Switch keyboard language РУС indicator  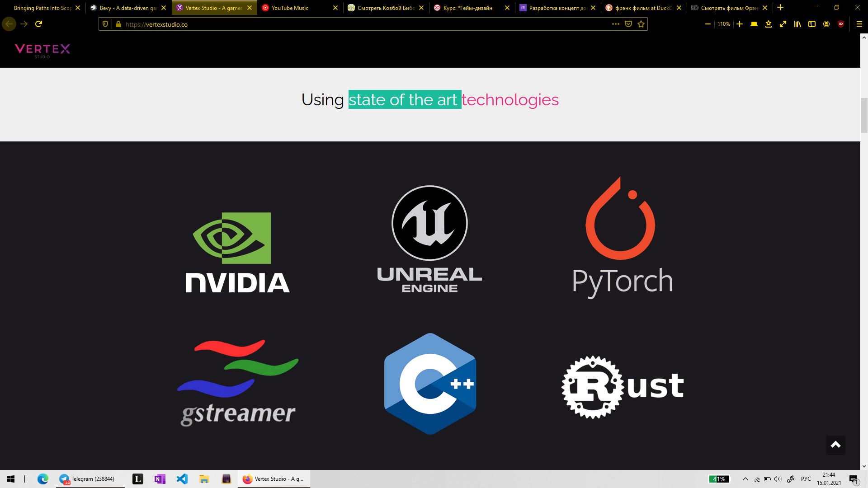click(x=806, y=479)
